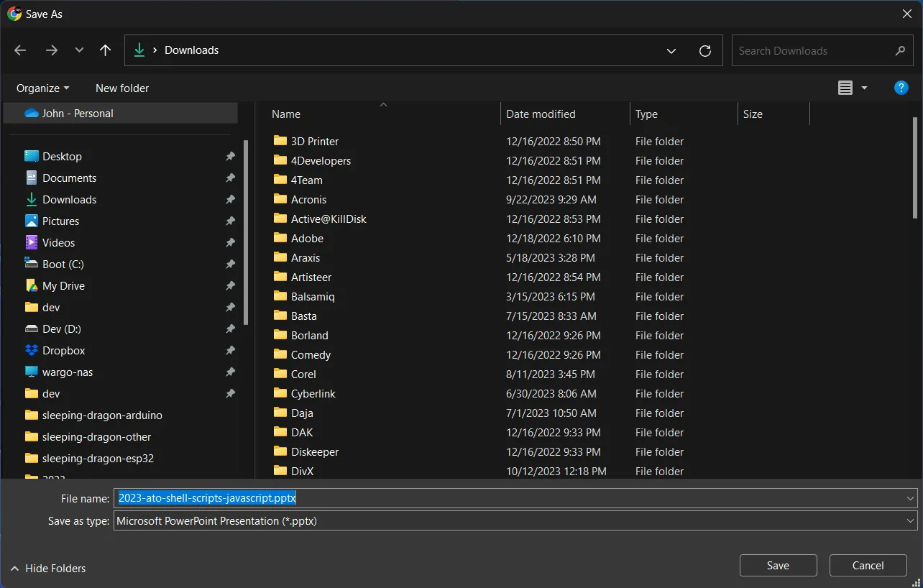Select the 3D Printer folder
This screenshot has height=588, width=923.
pyautogui.click(x=315, y=141)
